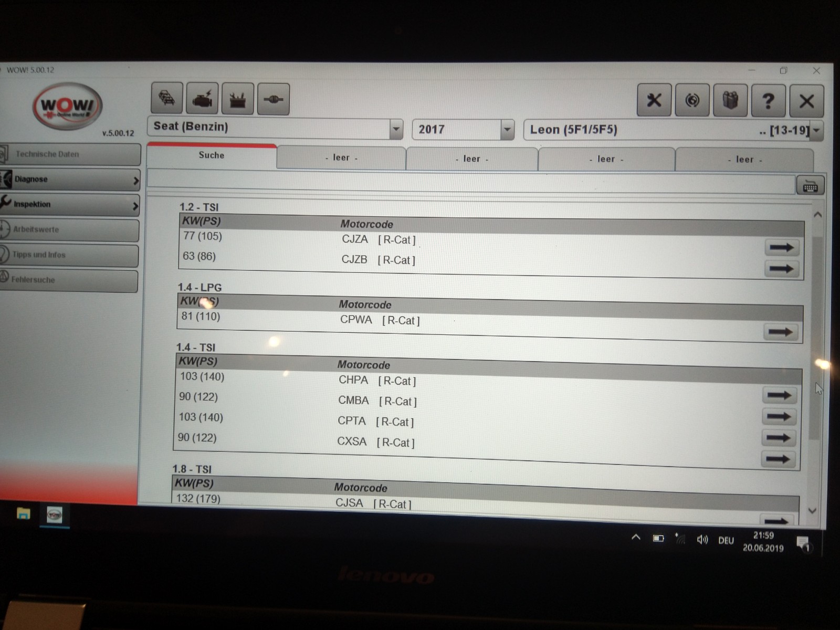
Task: Click the DEU language indicator
Action: pyautogui.click(x=726, y=540)
